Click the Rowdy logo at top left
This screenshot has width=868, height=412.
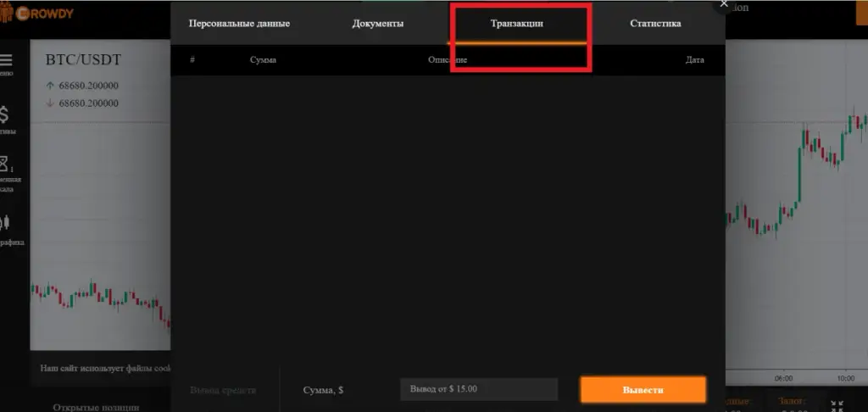(x=36, y=14)
